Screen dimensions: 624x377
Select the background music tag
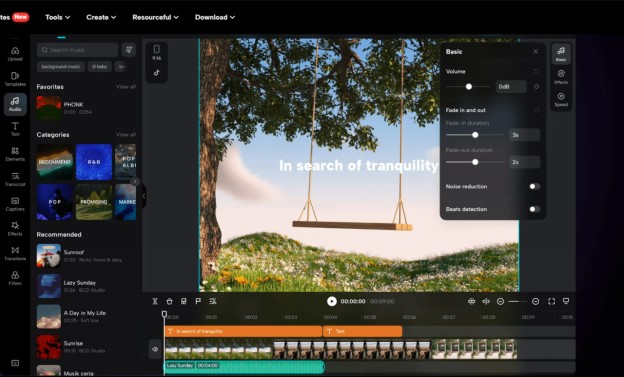[x=61, y=66]
